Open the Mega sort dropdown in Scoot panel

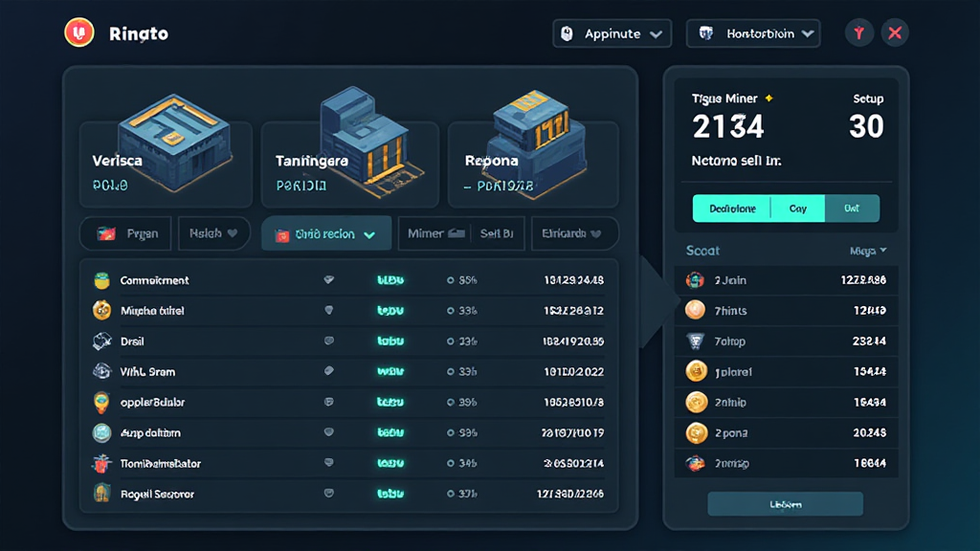click(866, 250)
